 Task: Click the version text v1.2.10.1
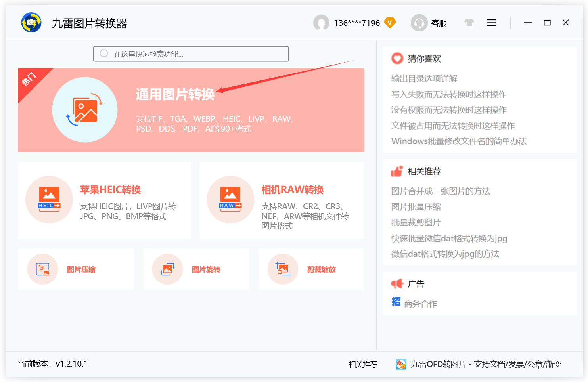(x=71, y=364)
